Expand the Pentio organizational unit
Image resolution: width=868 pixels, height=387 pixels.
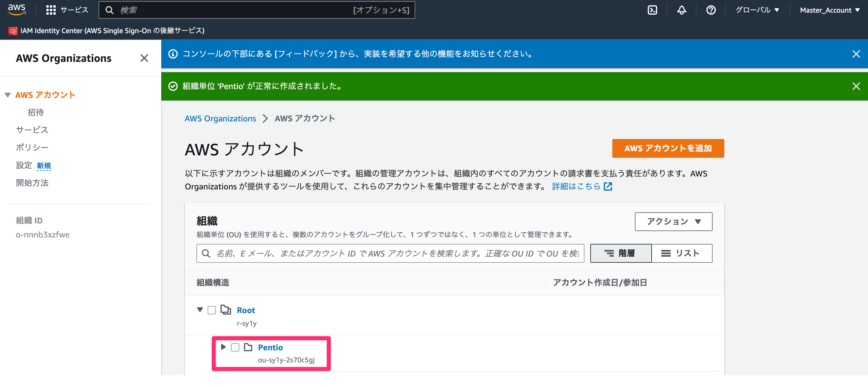click(x=223, y=347)
